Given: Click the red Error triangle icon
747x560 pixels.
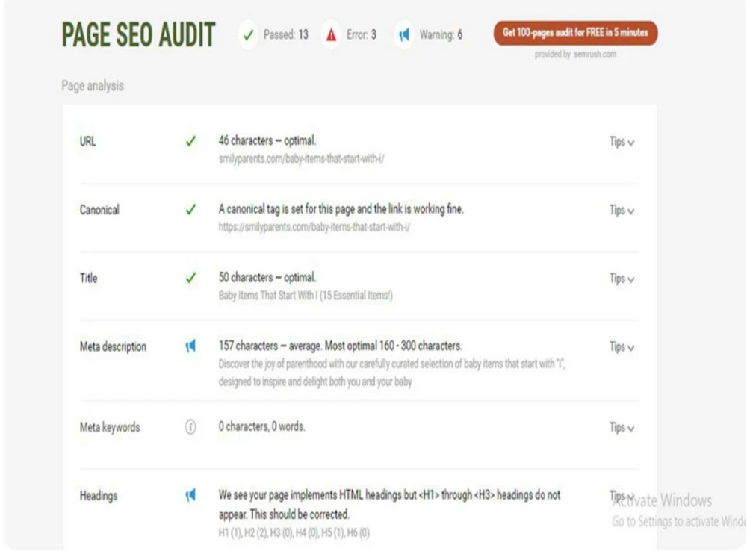Looking at the screenshot, I should [x=331, y=35].
